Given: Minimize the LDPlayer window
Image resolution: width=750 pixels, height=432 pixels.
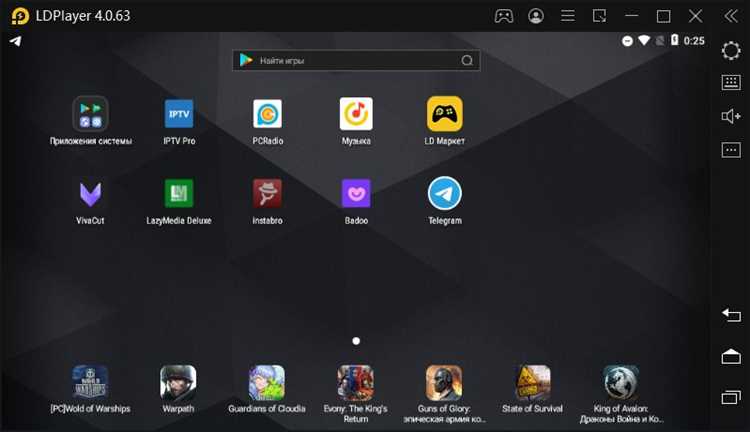Looking at the screenshot, I should coord(631,16).
